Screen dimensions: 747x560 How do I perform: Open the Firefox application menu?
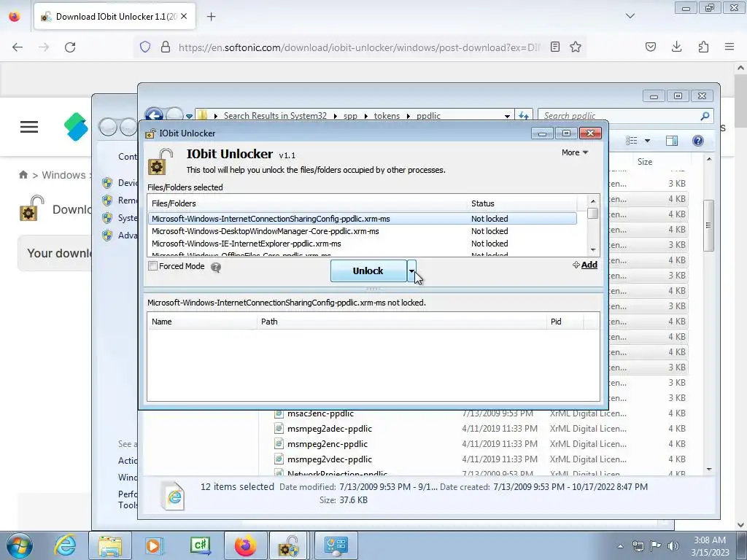[729, 47]
